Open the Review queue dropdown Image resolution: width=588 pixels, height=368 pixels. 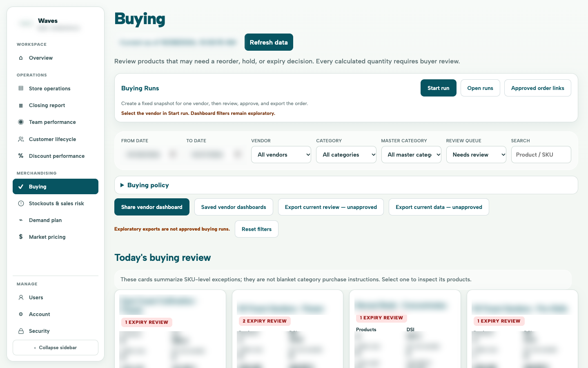pos(476,155)
